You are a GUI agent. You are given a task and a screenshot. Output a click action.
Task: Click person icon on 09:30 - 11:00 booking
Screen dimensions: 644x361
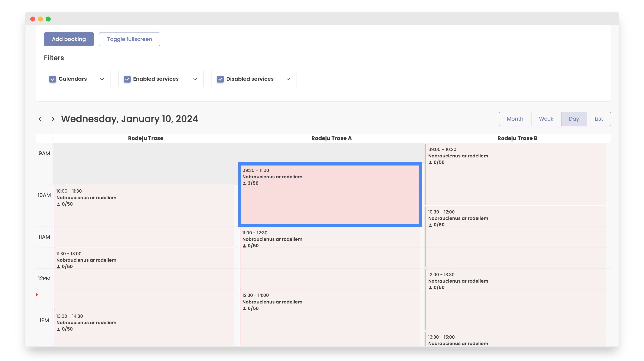pos(244,183)
